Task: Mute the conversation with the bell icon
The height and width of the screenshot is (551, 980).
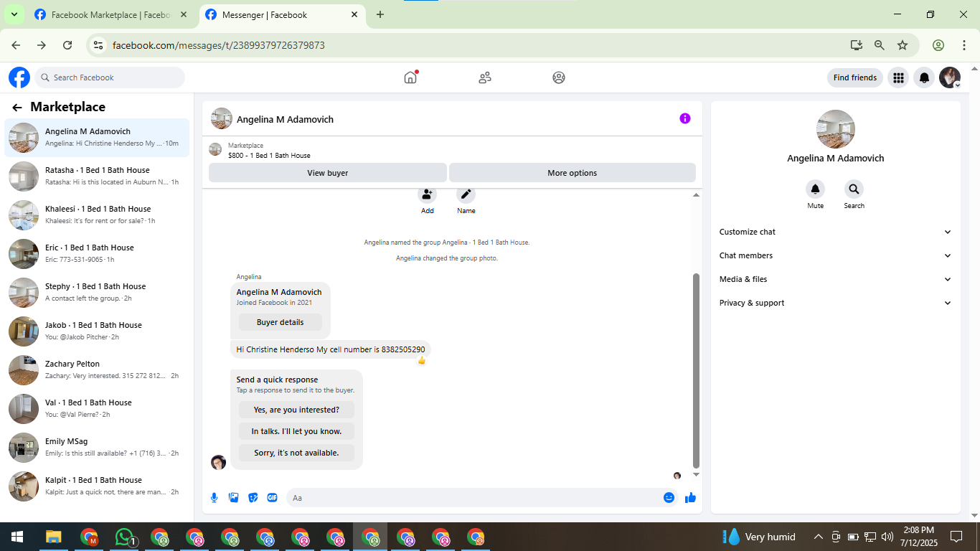Action: 815,189
